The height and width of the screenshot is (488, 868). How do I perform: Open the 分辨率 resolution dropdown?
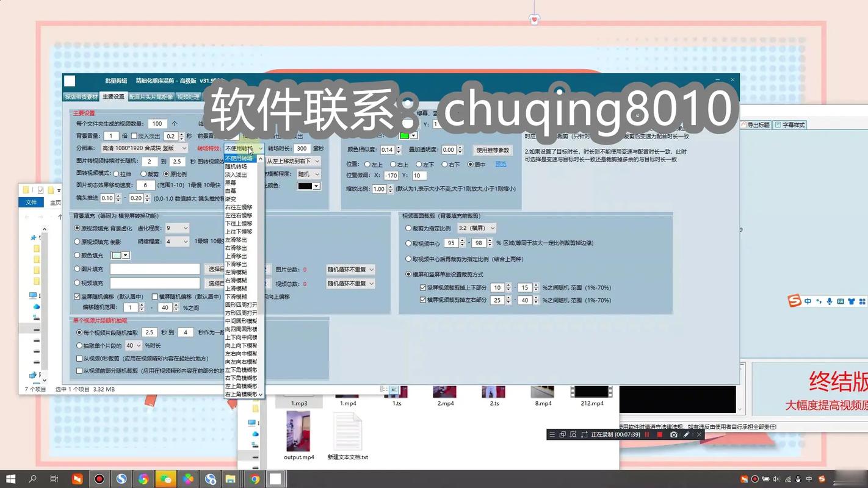point(145,148)
